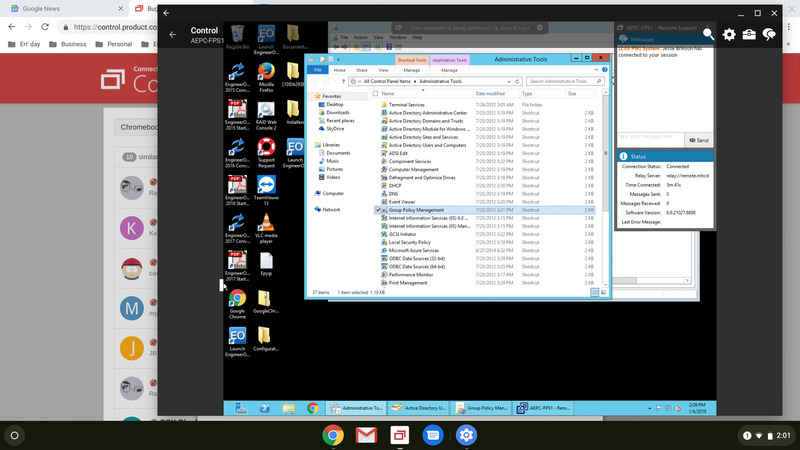Click the file list vertical scrollbar
Image resolution: width=800 pixels, height=450 pixels.
tap(606, 189)
